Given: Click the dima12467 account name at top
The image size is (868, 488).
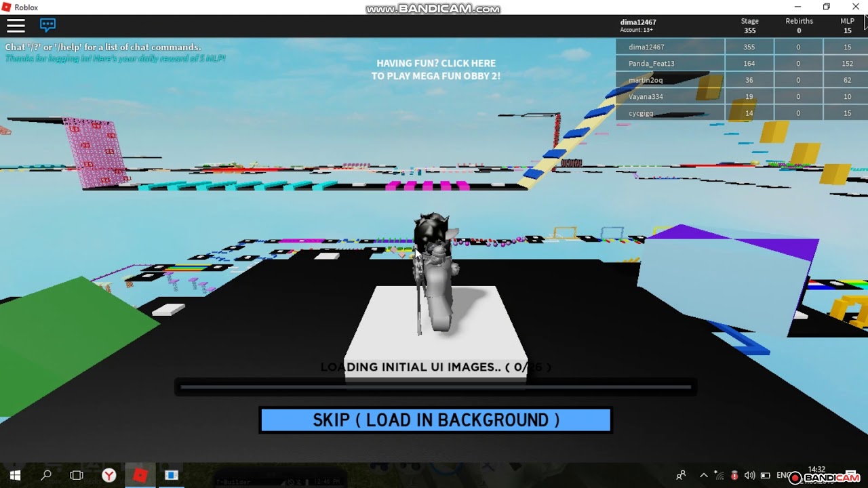Looking at the screenshot, I should [638, 22].
